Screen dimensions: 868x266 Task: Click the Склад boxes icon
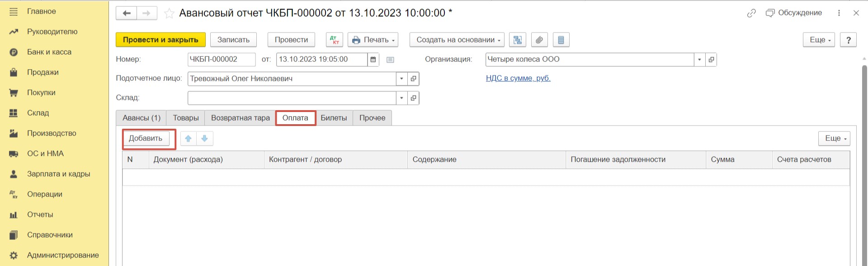pos(14,113)
